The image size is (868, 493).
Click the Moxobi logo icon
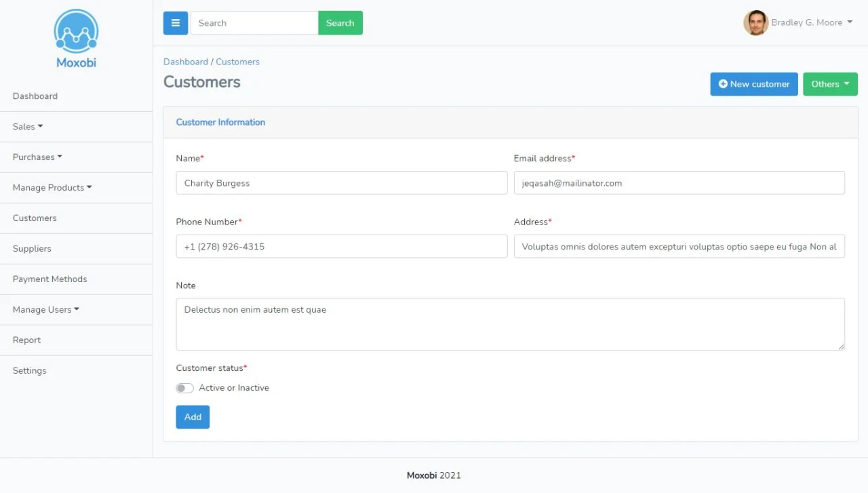click(76, 32)
